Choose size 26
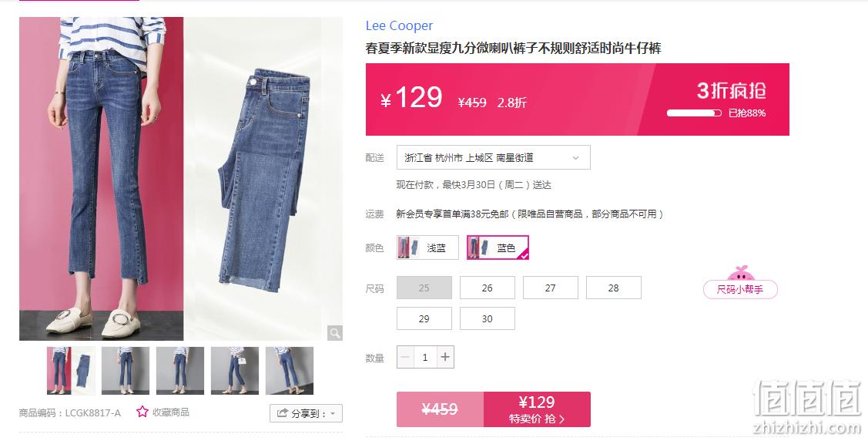Viewport: 868px width, 441px height. 487,288
